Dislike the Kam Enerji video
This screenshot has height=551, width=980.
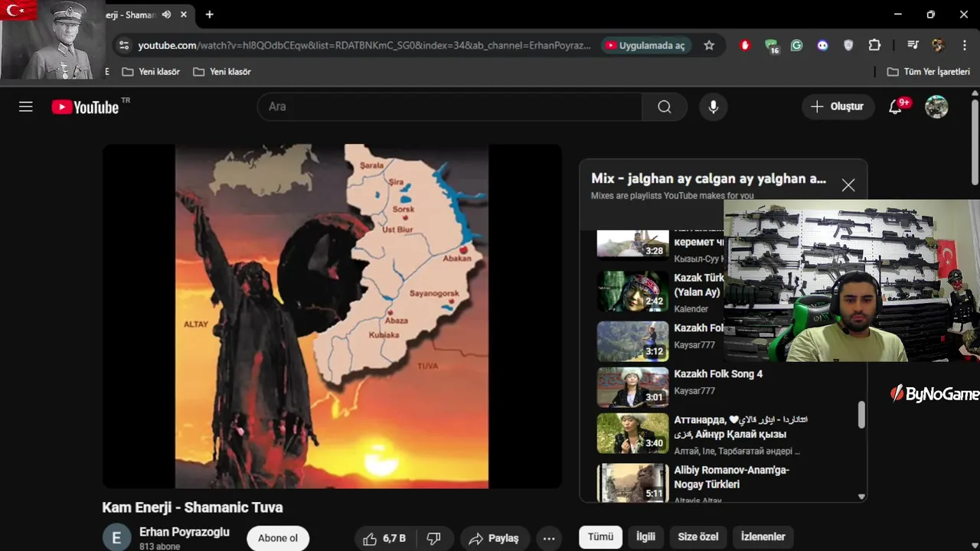tap(433, 538)
